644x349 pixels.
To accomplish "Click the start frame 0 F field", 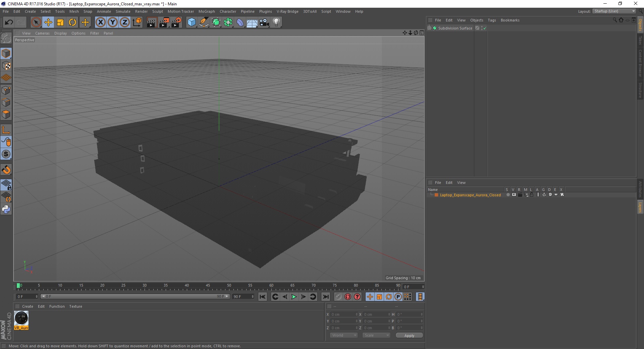I will coord(27,297).
